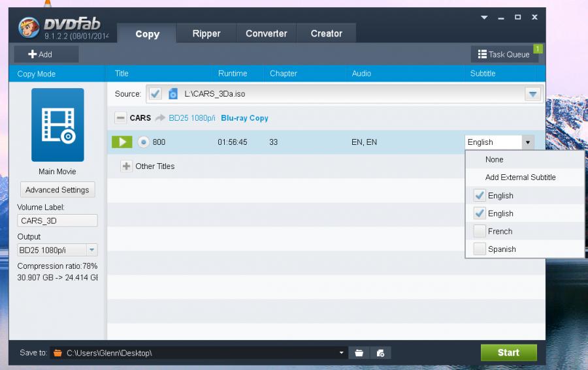Click the Add button
Viewport: 588px width, 370px height.
[46, 54]
